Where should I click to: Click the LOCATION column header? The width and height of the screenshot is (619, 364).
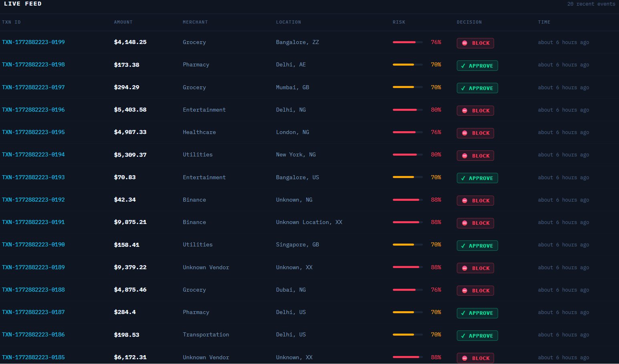[288, 22]
